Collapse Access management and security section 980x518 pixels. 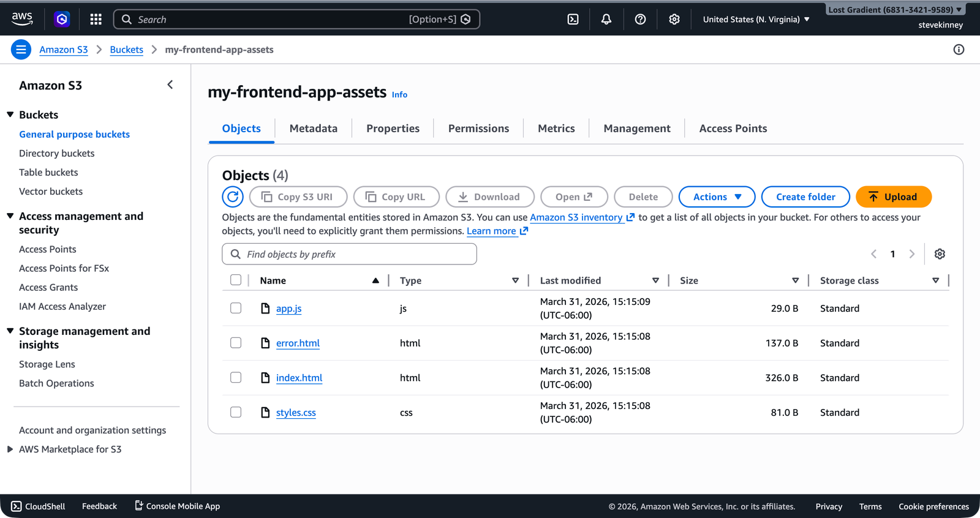[10, 216]
